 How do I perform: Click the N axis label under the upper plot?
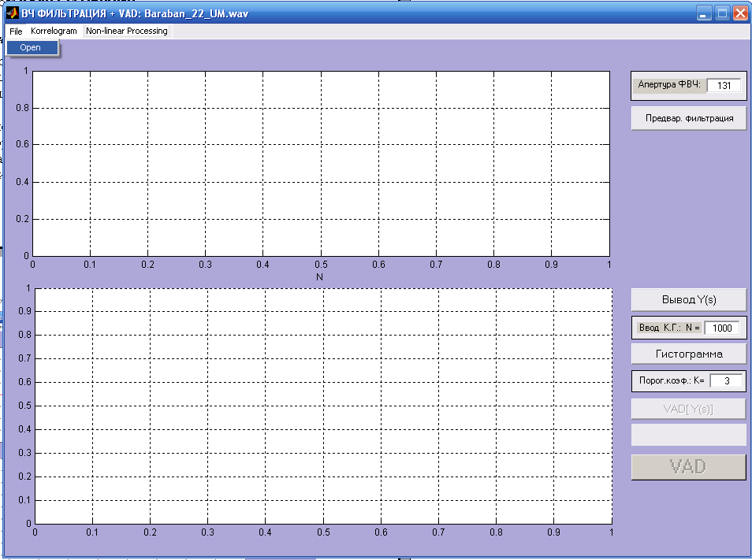click(x=320, y=277)
